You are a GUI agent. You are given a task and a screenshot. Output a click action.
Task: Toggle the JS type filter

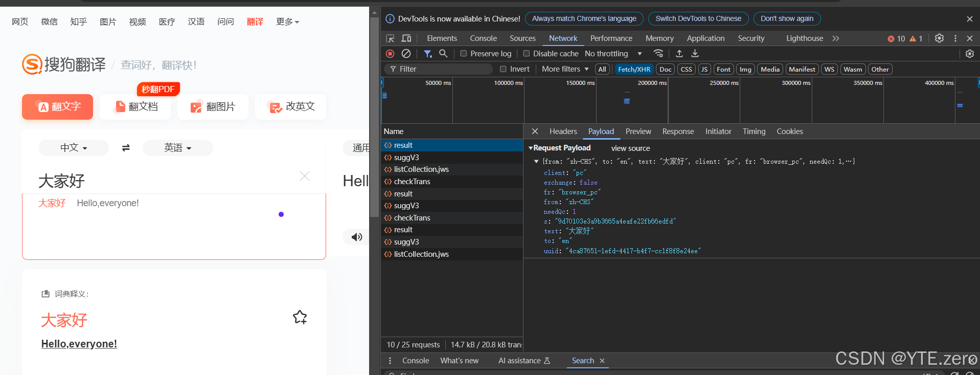(x=704, y=69)
